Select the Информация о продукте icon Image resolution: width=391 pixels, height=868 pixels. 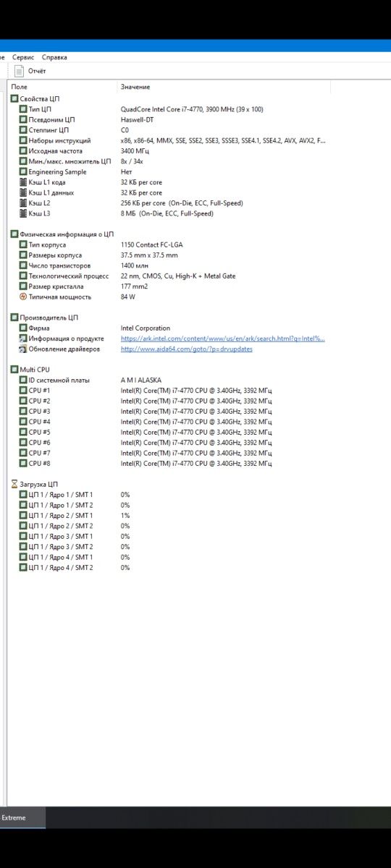tap(23, 339)
